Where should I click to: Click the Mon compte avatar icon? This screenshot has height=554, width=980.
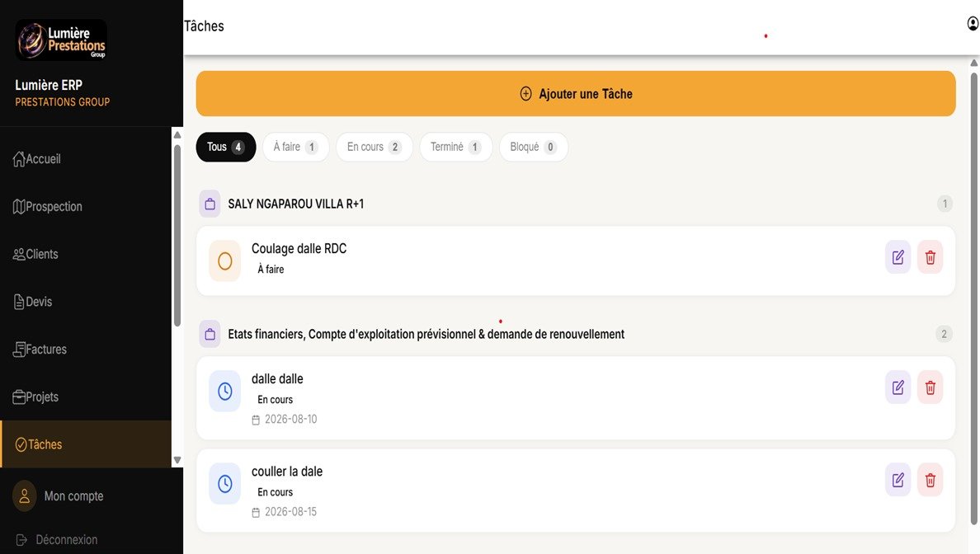[x=25, y=496]
